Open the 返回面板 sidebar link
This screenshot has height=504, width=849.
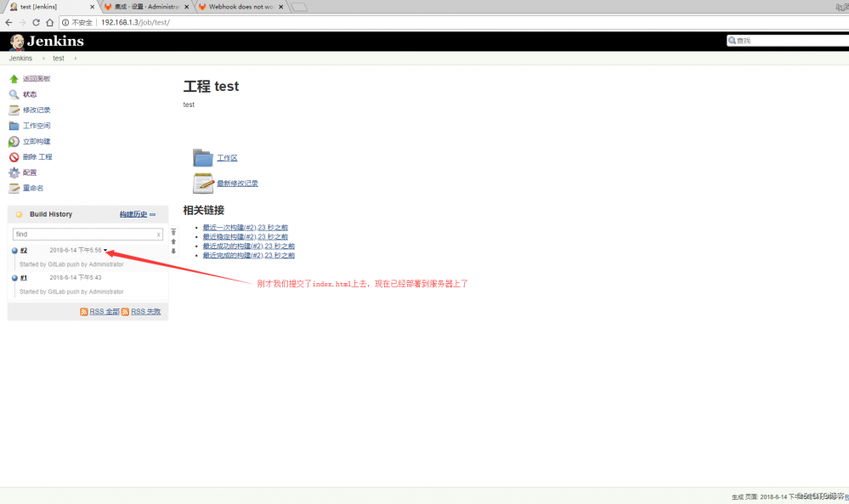coord(37,79)
